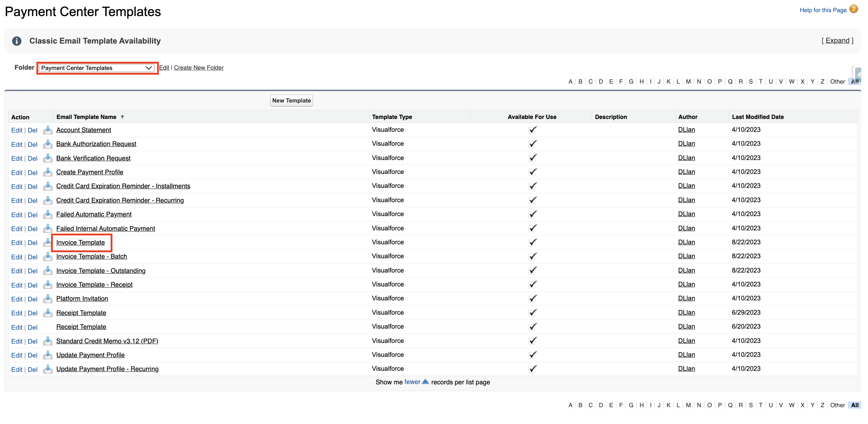The height and width of the screenshot is (424, 868).
Task: Click download icon next to Failed Automatic Payment
Action: 47,215
